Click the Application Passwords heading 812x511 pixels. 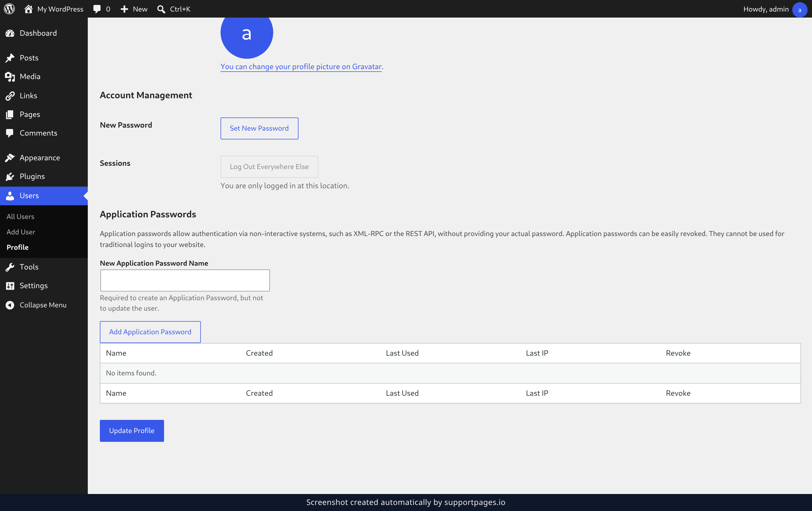(148, 214)
